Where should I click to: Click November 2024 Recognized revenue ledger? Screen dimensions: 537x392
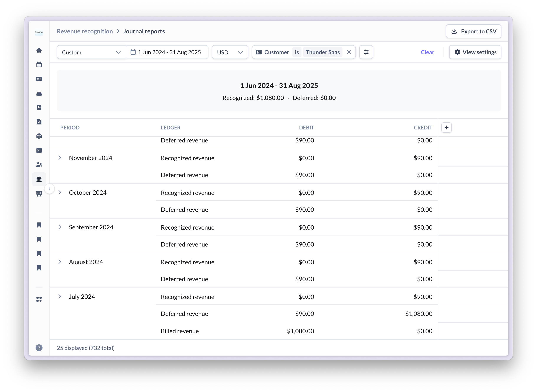(187, 158)
